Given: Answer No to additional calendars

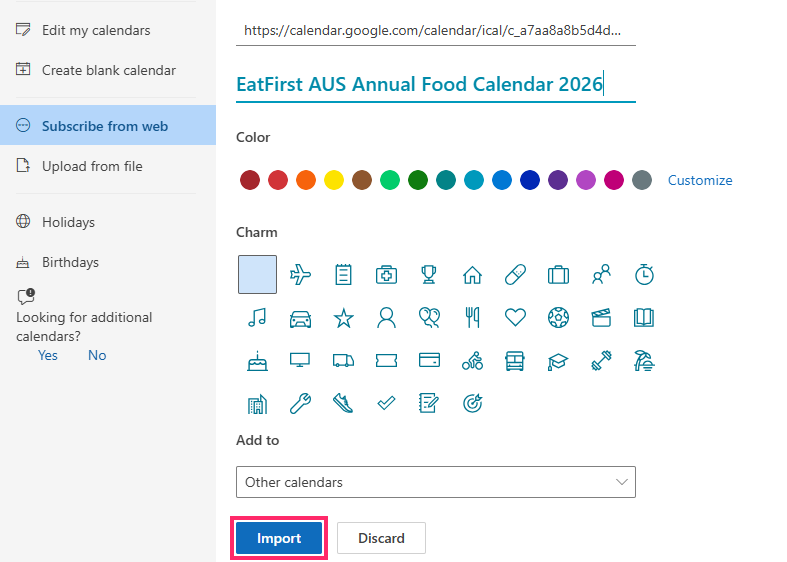Looking at the screenshot, I should [97, 355].
